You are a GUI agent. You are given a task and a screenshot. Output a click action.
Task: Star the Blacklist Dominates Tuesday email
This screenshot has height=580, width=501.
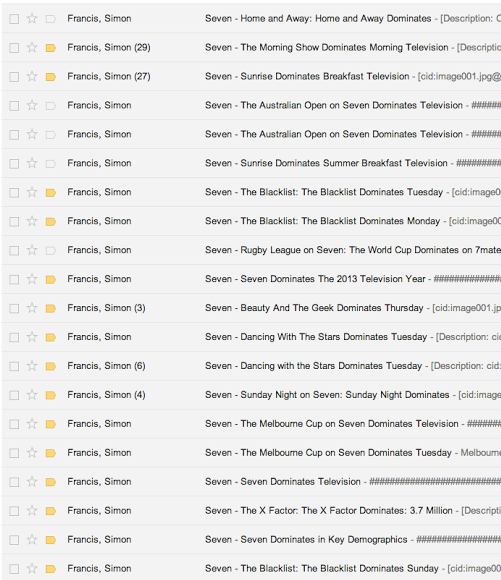tap(32, 192)
